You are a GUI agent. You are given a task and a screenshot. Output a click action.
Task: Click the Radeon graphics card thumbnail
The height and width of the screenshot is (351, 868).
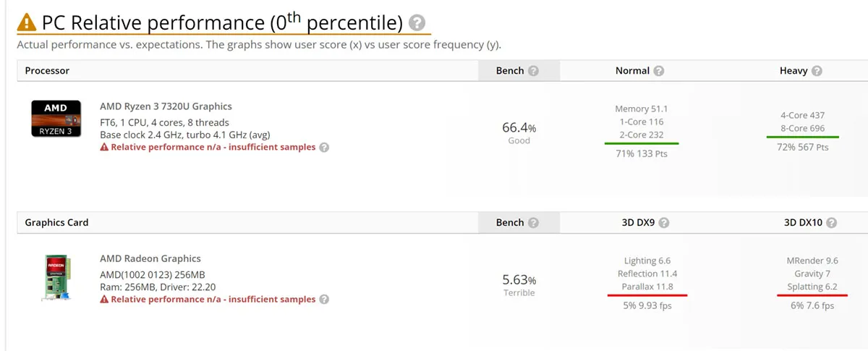pos(56,279)
